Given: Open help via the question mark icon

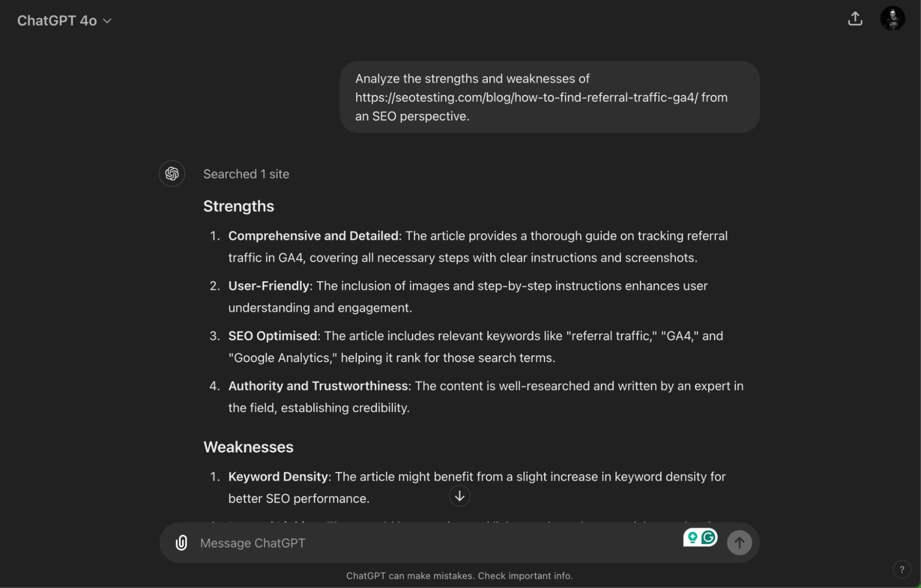Looking at the screenshot, I should (902, 569).
